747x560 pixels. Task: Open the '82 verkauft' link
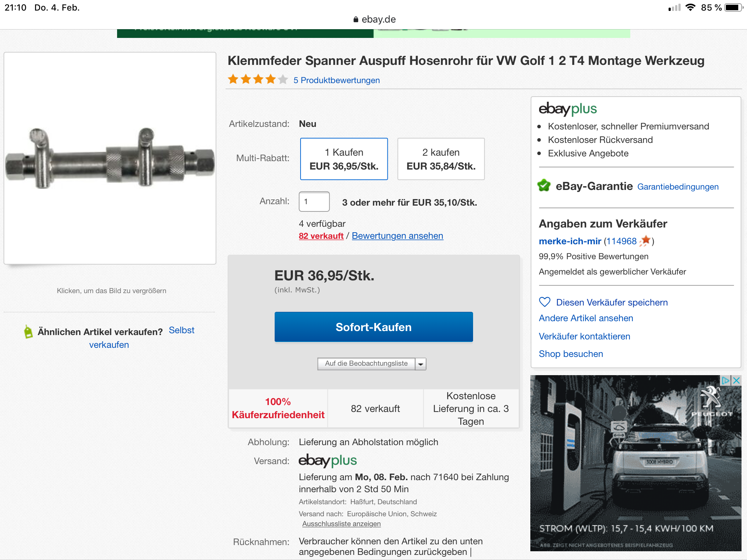coord(321,236)
